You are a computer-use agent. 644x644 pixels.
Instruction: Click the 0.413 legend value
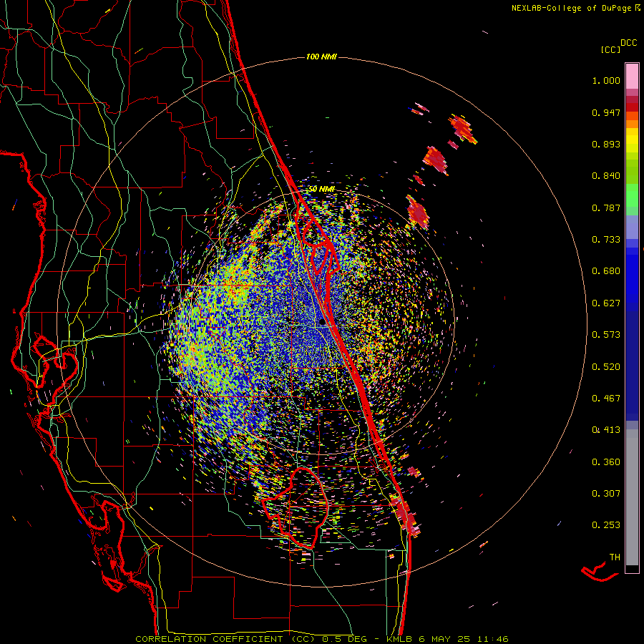point(606,430)
